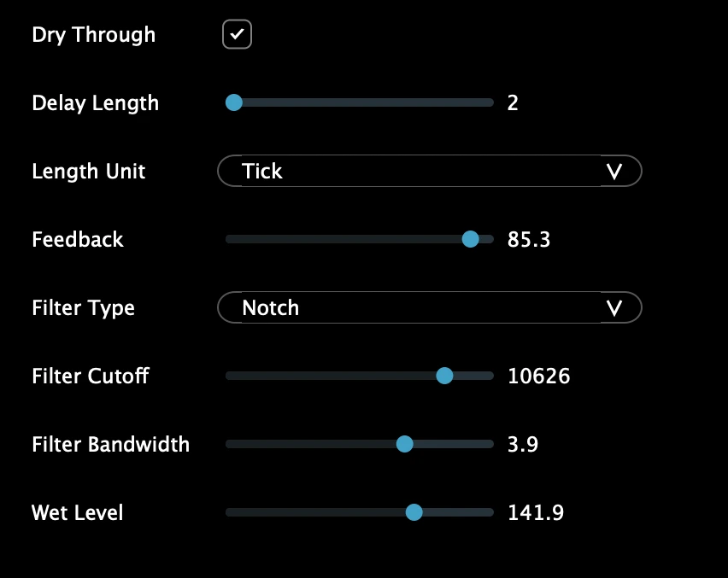Click the Wet Level slider track's right end
Viewport: 728px width, 578px height.
(489, 512)
